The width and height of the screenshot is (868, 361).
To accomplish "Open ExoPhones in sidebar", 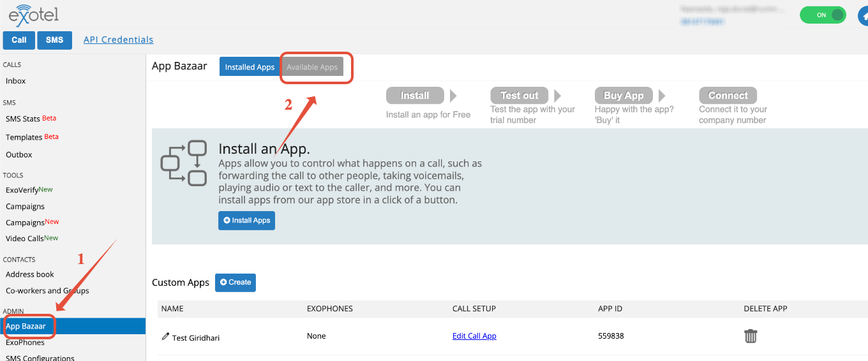I will pos(26,343).
